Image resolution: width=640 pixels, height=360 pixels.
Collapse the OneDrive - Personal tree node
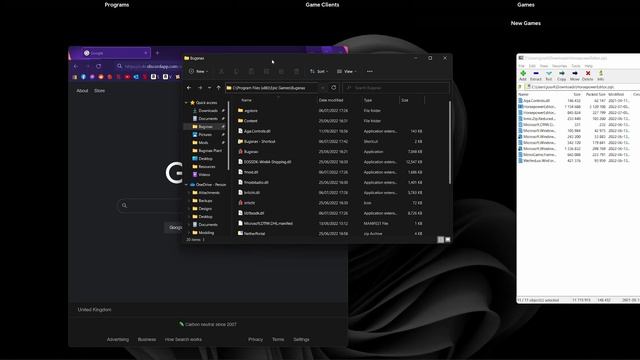(186, 184)
